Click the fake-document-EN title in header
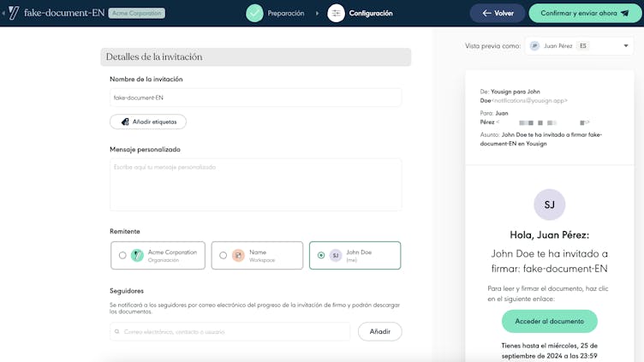The height and width of the screenshot is (362, 644). tap(64, 13)
